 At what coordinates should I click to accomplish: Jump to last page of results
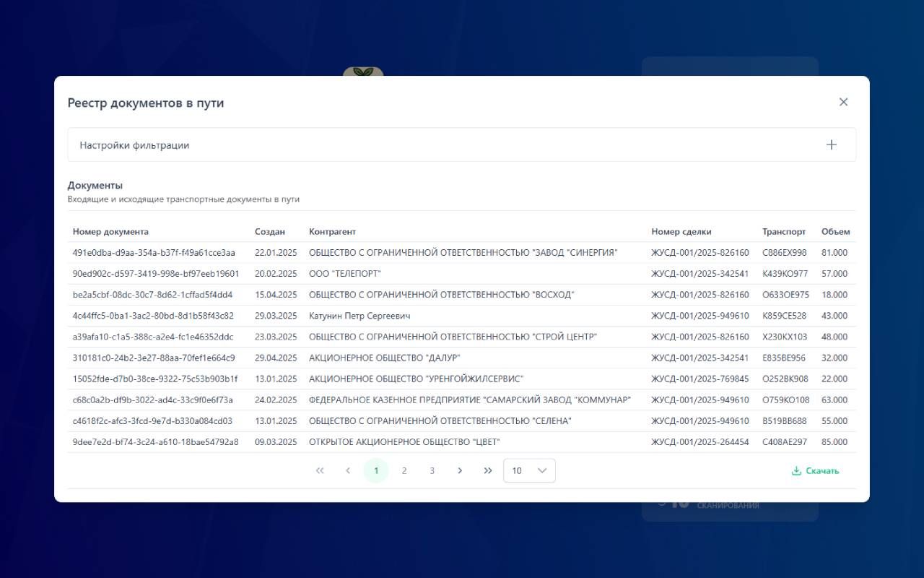488,470
